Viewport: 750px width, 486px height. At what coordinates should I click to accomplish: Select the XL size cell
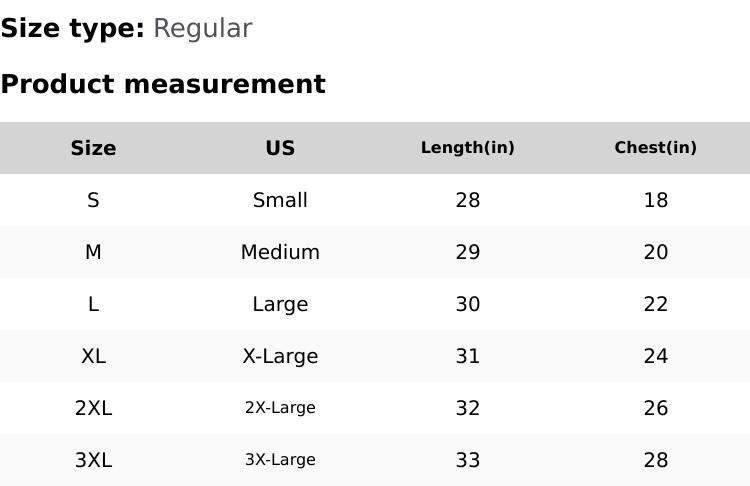[93, 356]
